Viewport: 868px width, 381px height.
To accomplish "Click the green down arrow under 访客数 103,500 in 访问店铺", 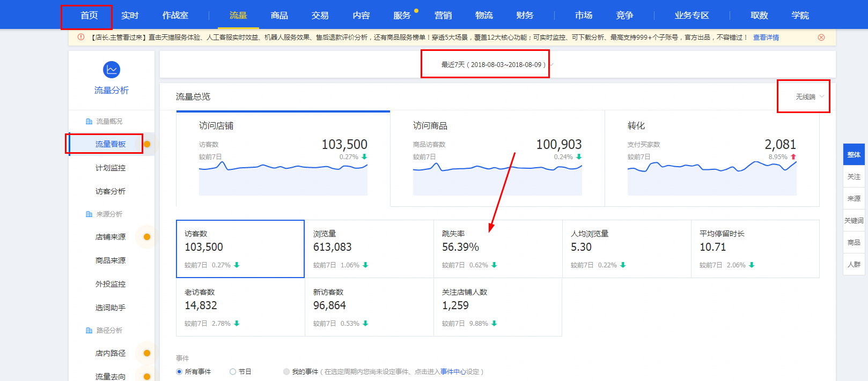I will click(x=364, y=157).
